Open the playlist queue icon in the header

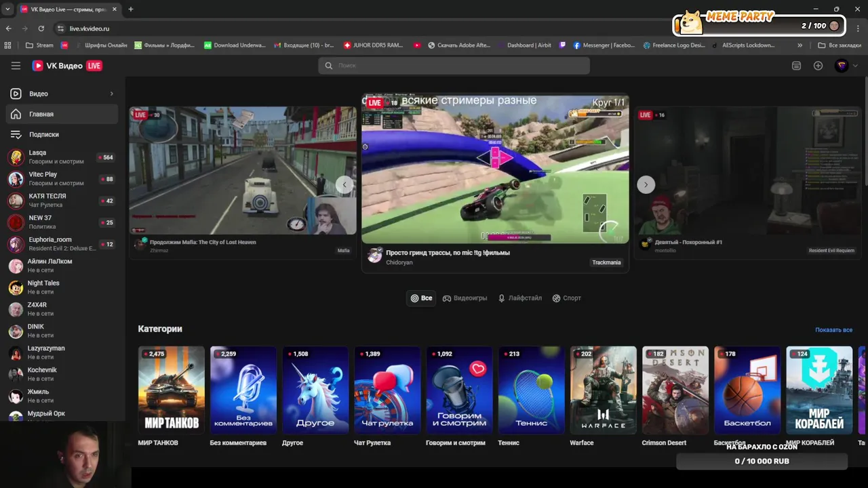click(x=796, y=66)
